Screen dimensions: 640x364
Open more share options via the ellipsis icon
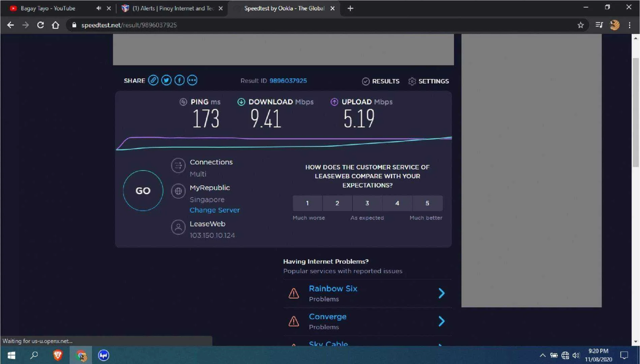tap(192, 80)
